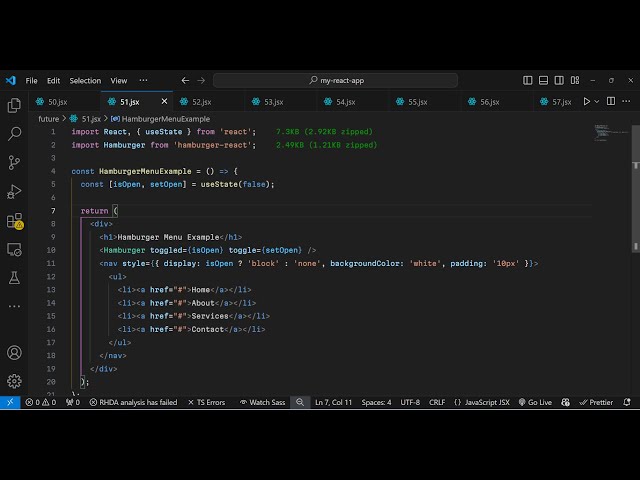
Task: Open the Extensions view with warning badge
Action: coord(14,221)
